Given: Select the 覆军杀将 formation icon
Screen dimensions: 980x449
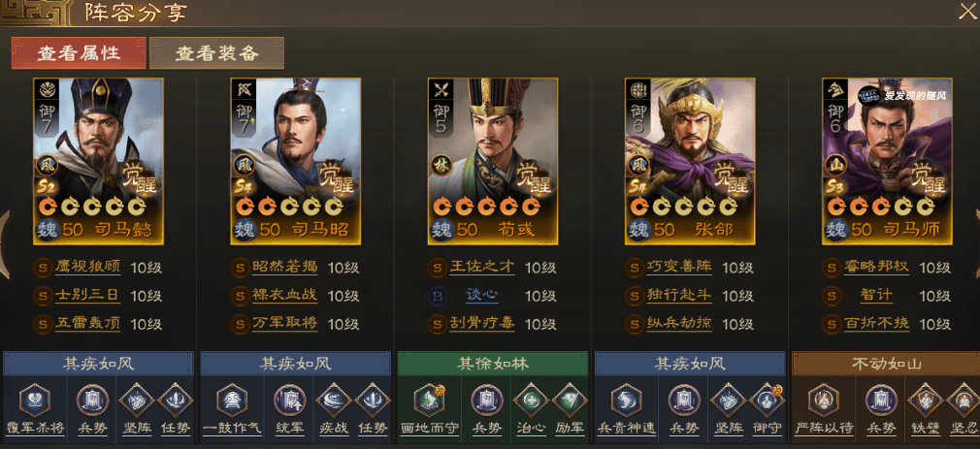Looking at the screenshot, I should point(35,400).
